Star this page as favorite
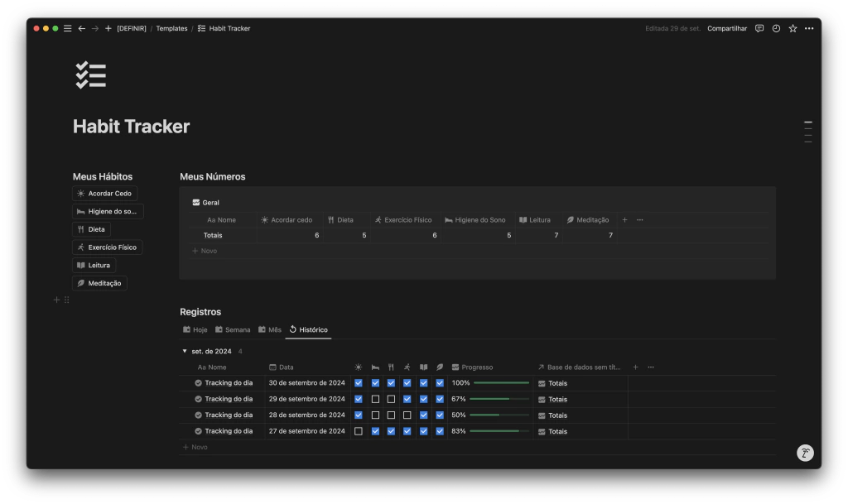The image size is (848, 504). [793, 28]
